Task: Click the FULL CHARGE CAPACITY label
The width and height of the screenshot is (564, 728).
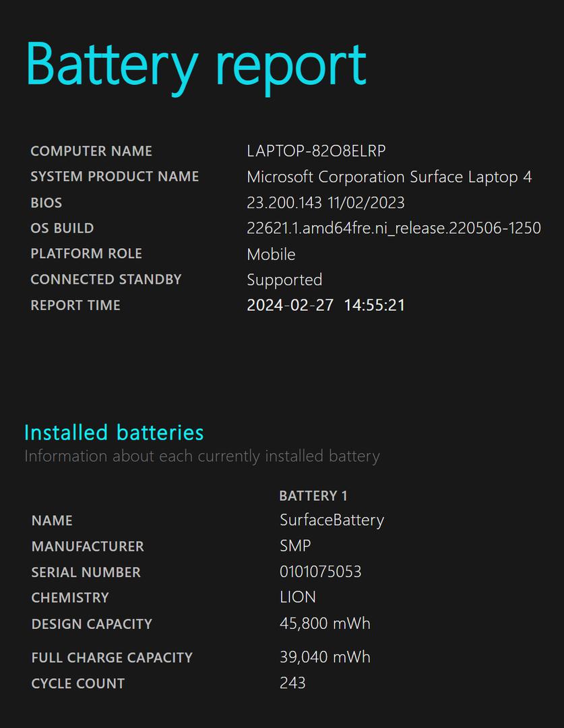Action: [112, 657]
